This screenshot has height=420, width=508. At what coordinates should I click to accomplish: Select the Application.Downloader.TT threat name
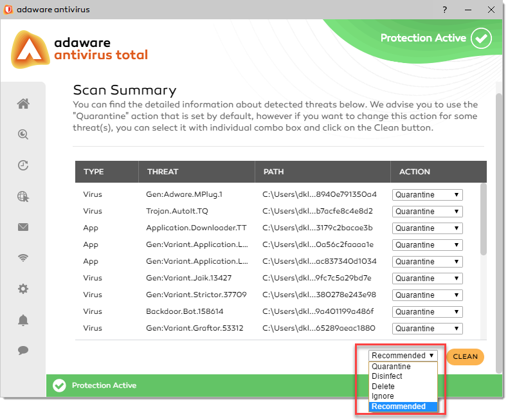click(x=196, y=228)
